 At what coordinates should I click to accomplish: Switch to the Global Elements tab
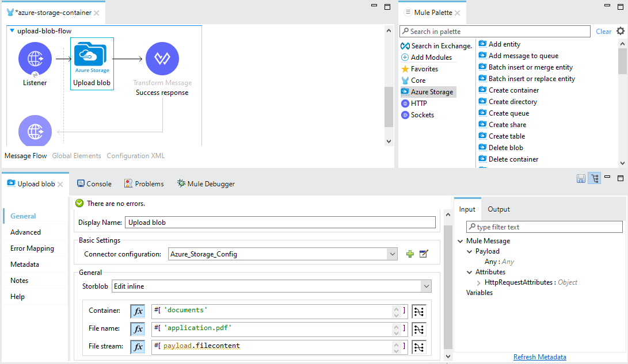(77, 156)
